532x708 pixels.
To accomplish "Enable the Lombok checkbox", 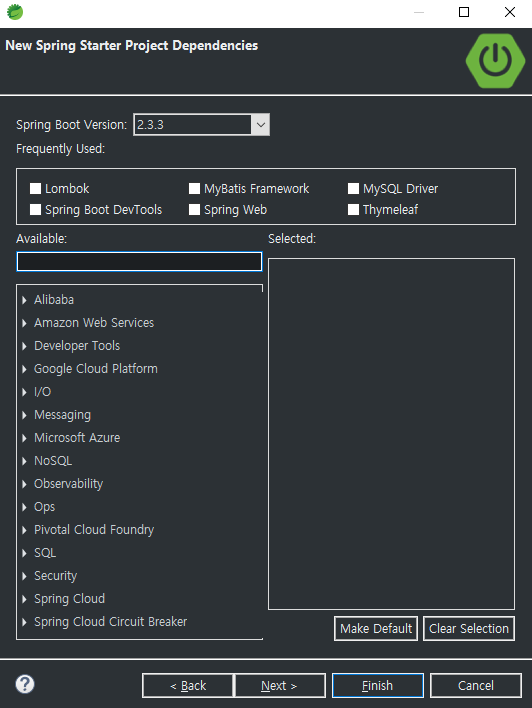I will 35,188.
